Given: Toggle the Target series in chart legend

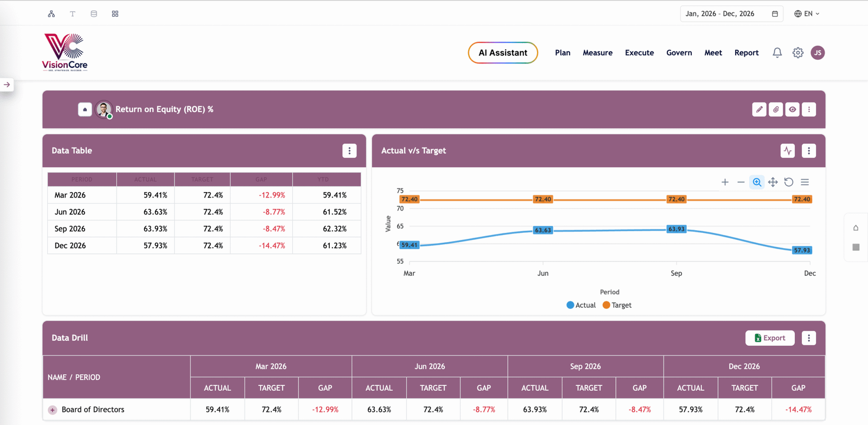Looking at the screenshot, I should pos(617,305).
